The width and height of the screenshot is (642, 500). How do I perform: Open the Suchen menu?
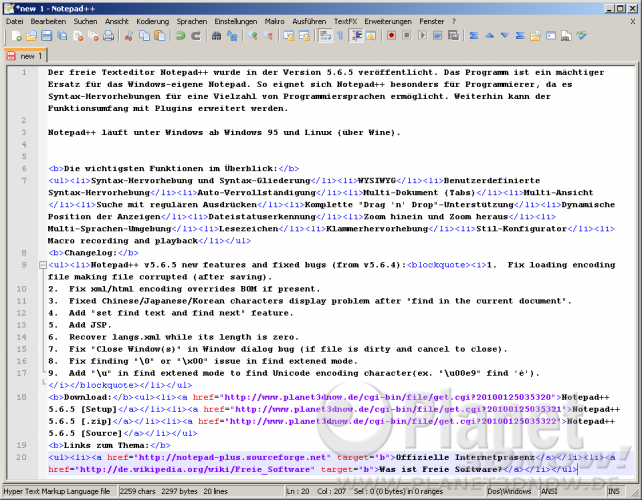tap(85, 21)
